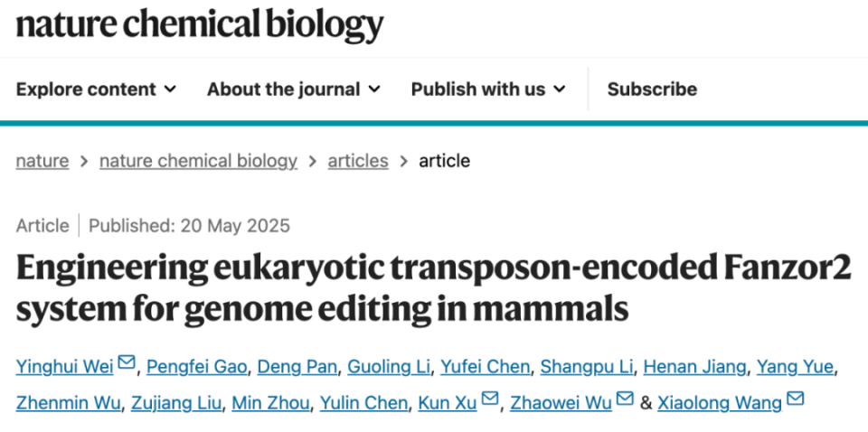Click the envelope icon beside Zhaowei Wu
This screenshot has height=432, width=868.
coord(625,399)
